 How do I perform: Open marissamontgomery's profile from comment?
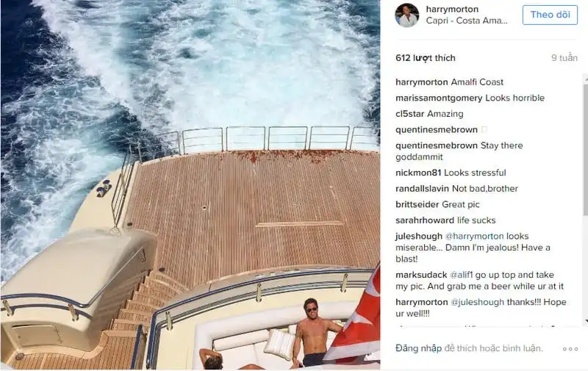[x=439, y=98]
